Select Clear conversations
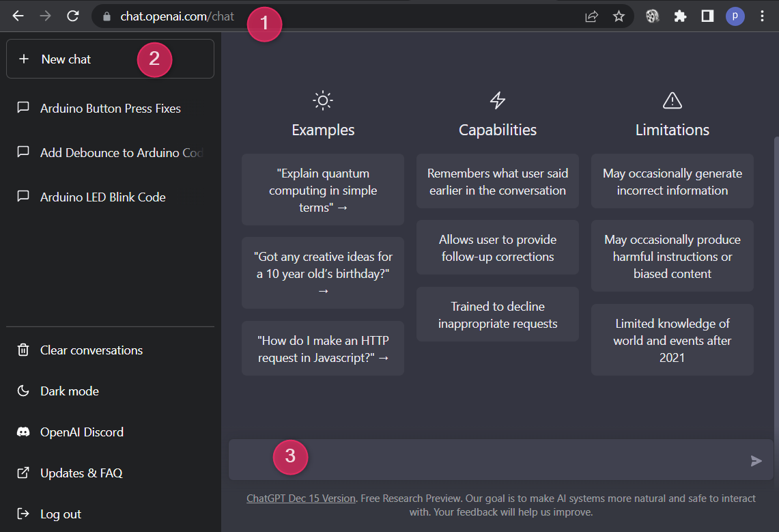Image resolution: width=779 pixels, height=532 pixels. [111, 350]
